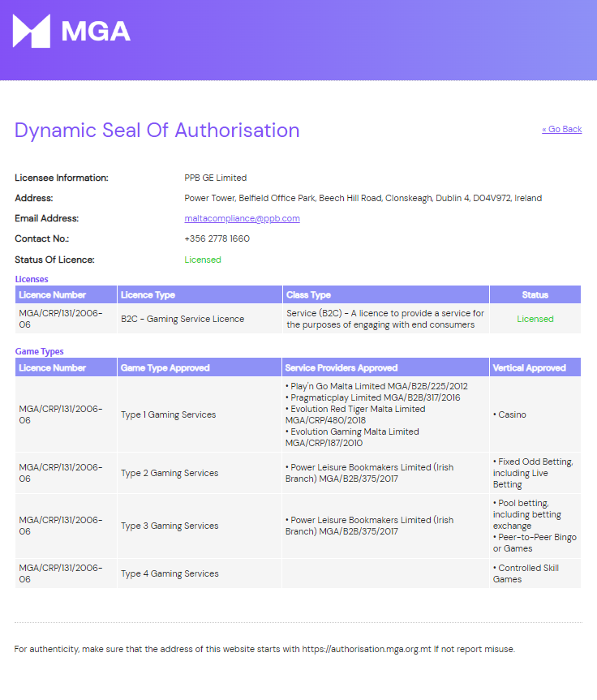Click the Service Providers Approved column header
Image resolution: width=597 pixels, height=700 pixels.
pyautogui.click(x=386, y=367)
